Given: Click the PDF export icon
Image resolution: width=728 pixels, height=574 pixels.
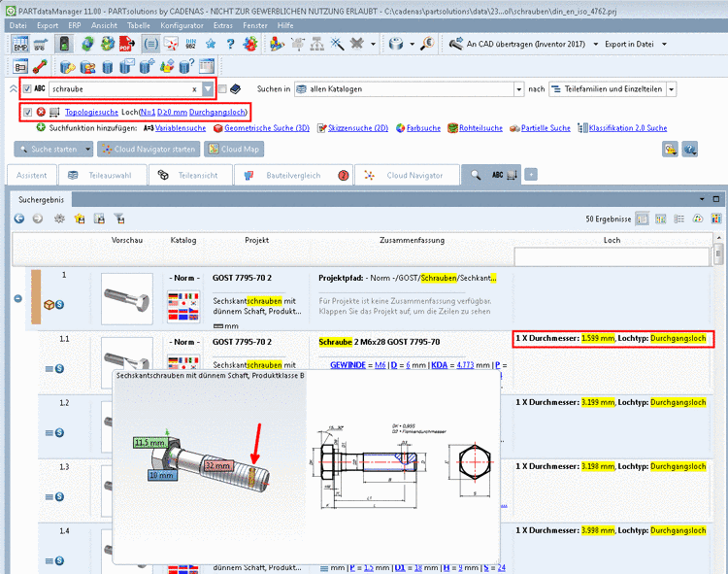Looking at the screenshot, I should [127, 44].
